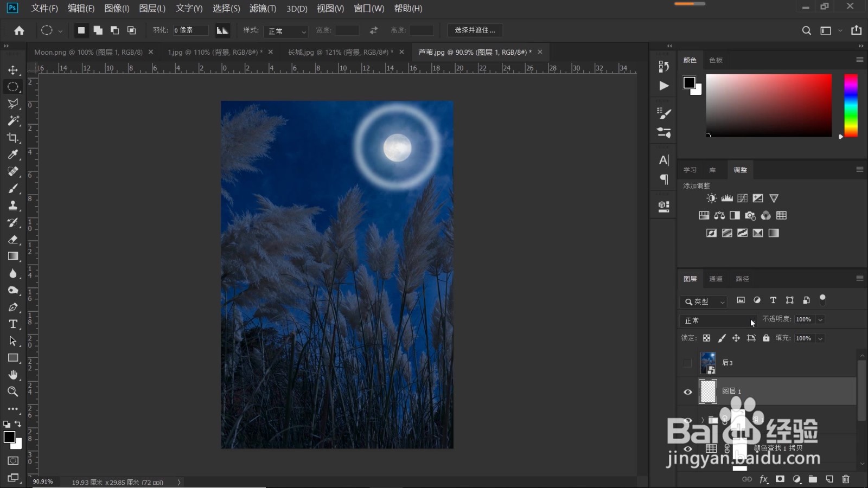The image size is (868, 488).
Task: Select the Brush tool
Action: 13,188
